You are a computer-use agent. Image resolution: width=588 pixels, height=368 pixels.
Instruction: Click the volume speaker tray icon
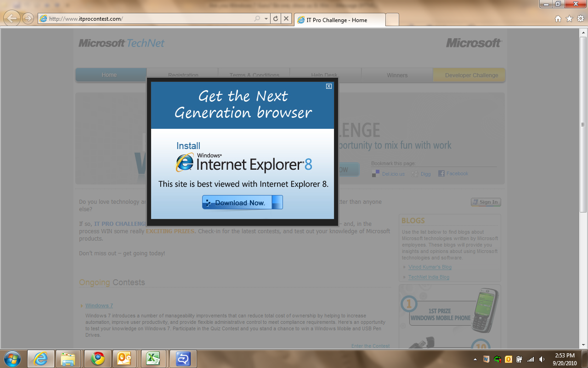pos(542,359)
